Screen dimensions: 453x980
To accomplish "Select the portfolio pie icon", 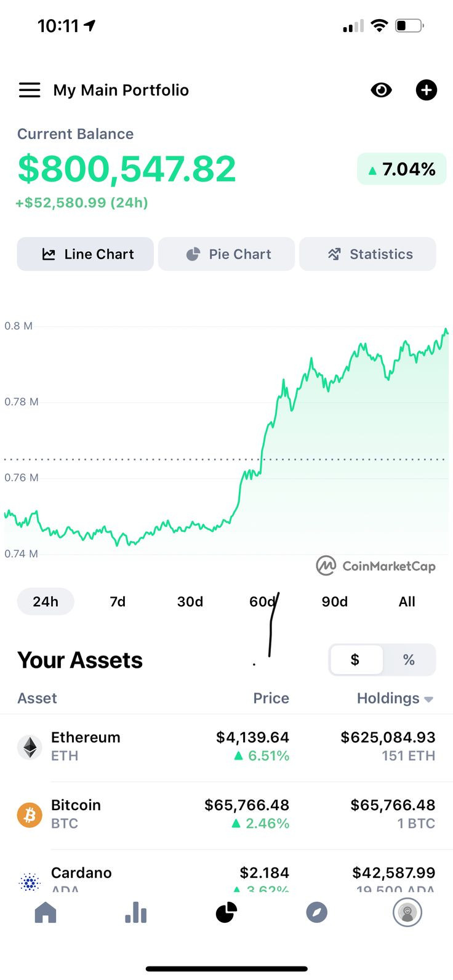I will click(226, 912).
